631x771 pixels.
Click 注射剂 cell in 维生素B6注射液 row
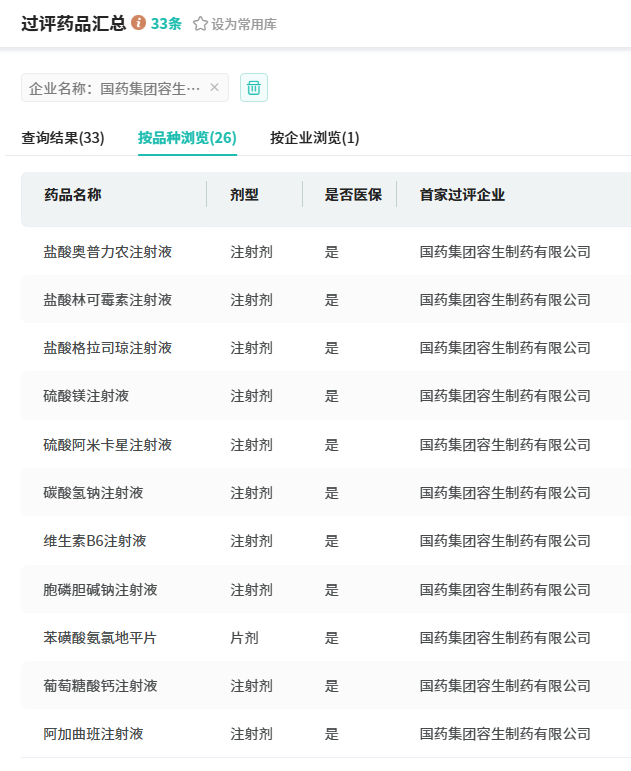click(251, 541)
